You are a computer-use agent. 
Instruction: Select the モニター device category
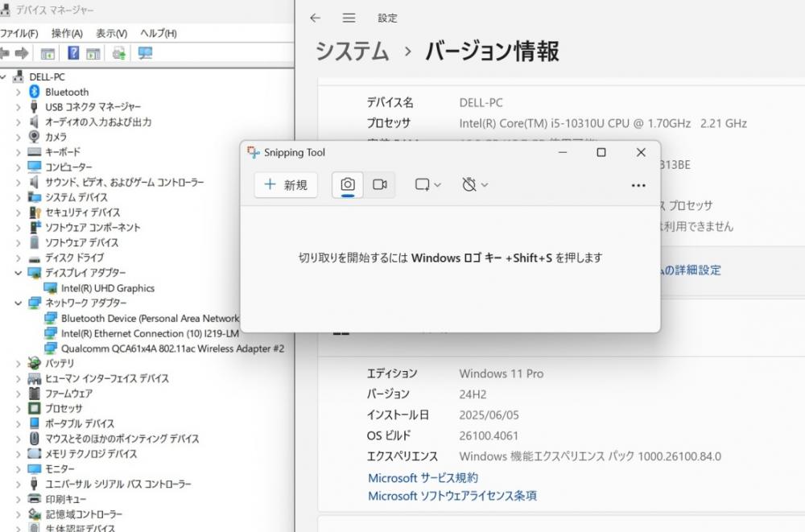[60, 469]
